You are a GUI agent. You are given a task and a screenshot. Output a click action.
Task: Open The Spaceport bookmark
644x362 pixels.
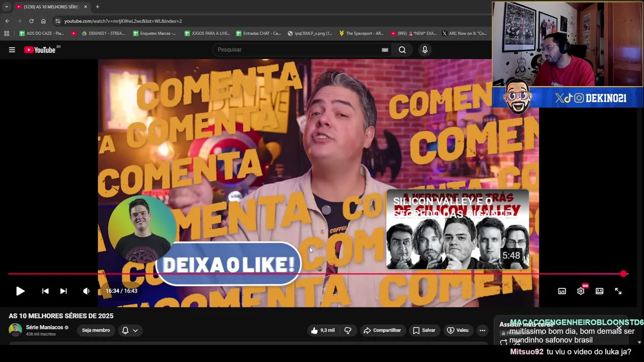[x=361, y=33]
